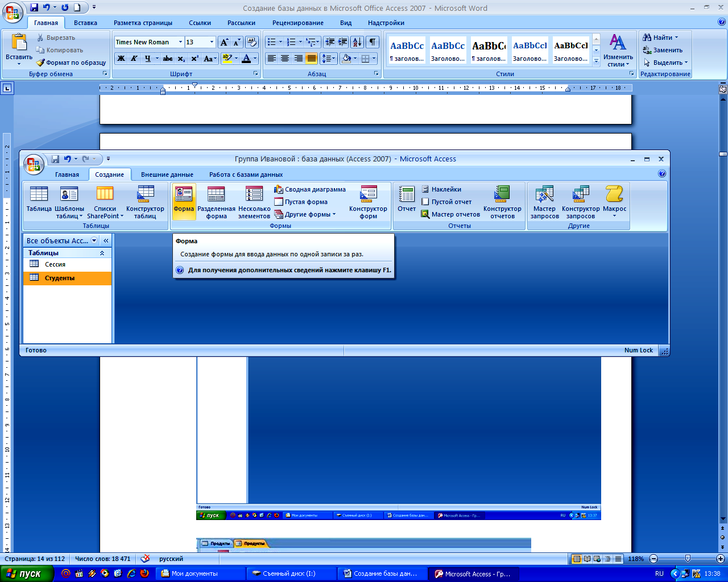The width and height of the screenshot is (728, 582).
Task: Open the Абзац dialog launcher
Action: [x=377, y=74]
